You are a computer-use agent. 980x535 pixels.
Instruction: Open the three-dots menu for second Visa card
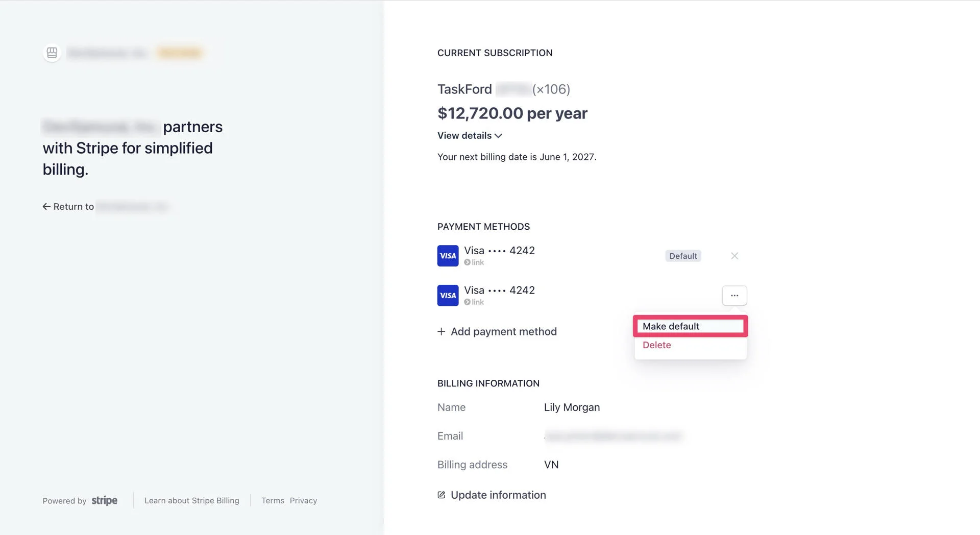coord(734,296)
